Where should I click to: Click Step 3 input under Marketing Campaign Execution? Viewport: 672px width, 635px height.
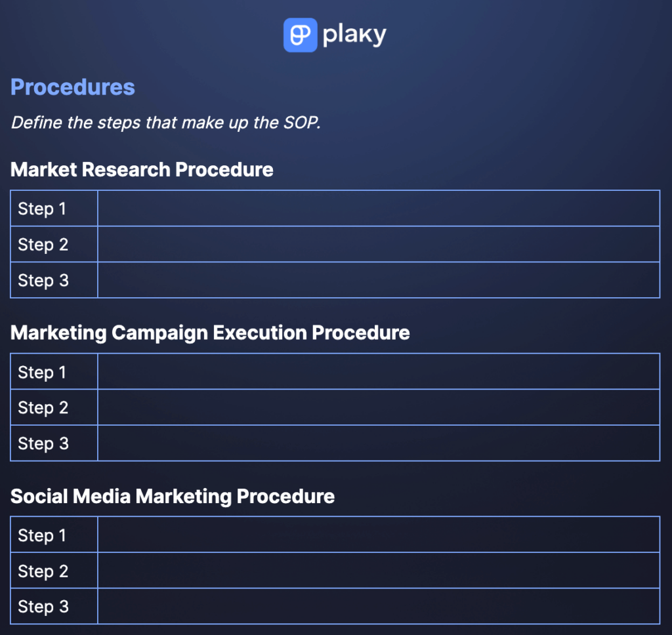pos(378,443)
